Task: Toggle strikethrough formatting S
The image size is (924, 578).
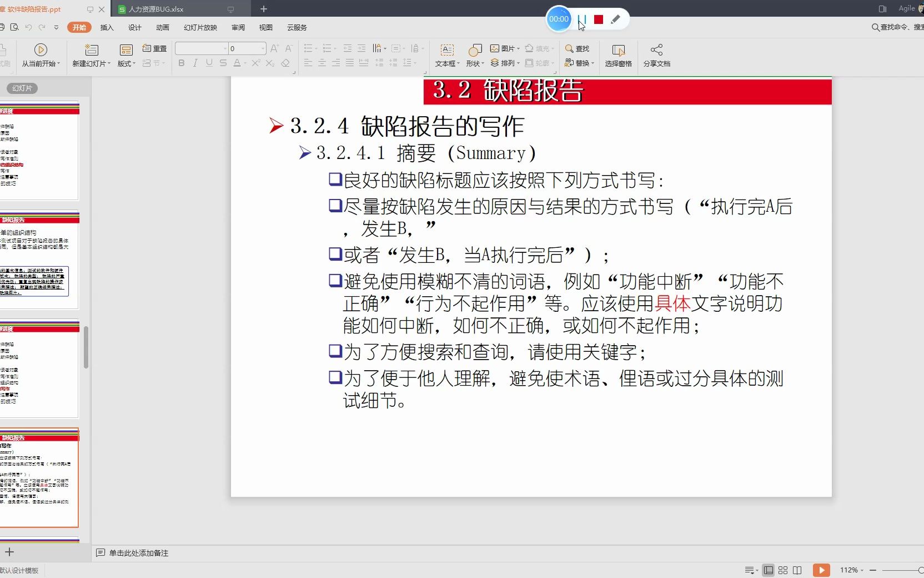Action: [223, 63]
